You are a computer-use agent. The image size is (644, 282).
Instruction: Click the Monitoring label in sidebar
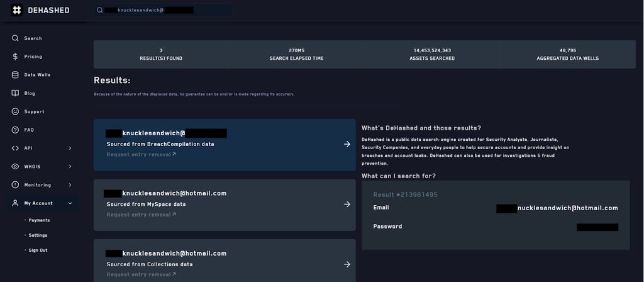(37, 185)
